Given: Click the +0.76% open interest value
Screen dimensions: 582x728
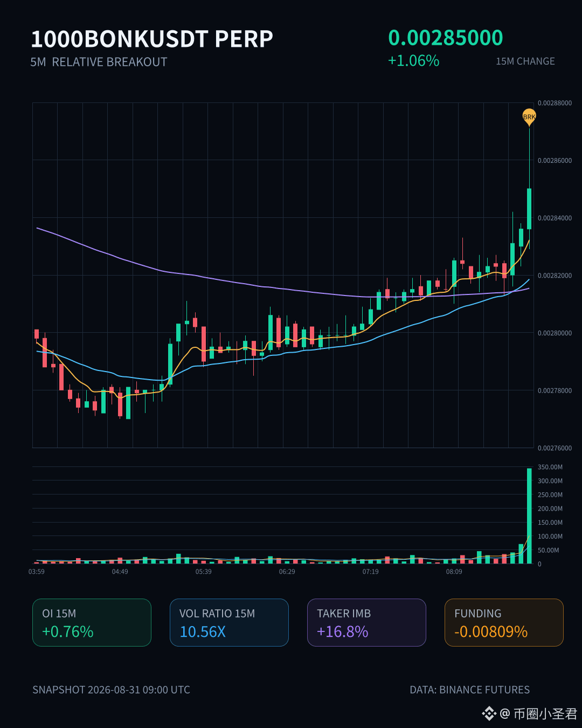Looking at the screenshot, I should pyautogui.click(x=68, y=631).
